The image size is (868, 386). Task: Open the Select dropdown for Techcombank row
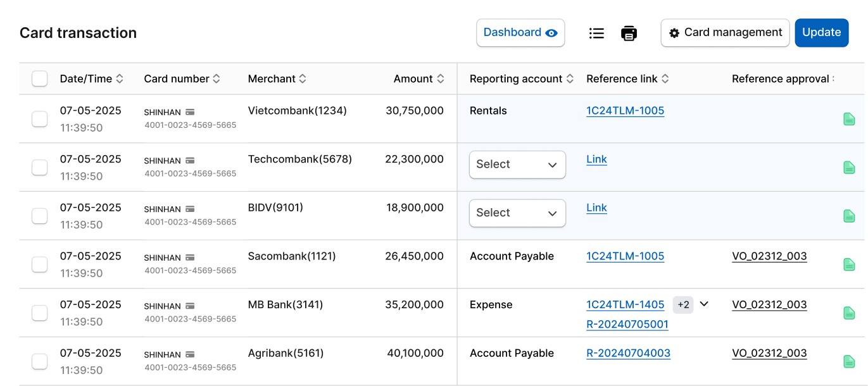(517, 165)
